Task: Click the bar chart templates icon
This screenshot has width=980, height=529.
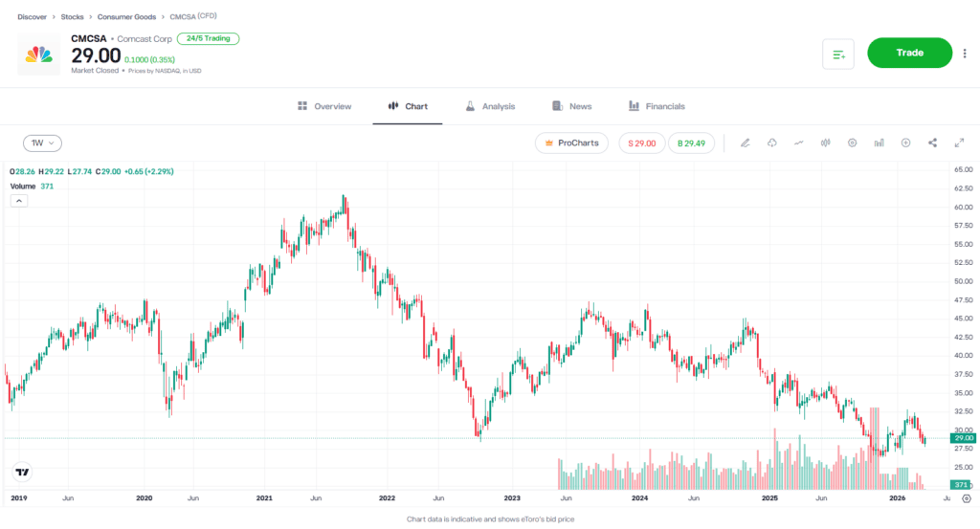Action: tap(879, 143)
